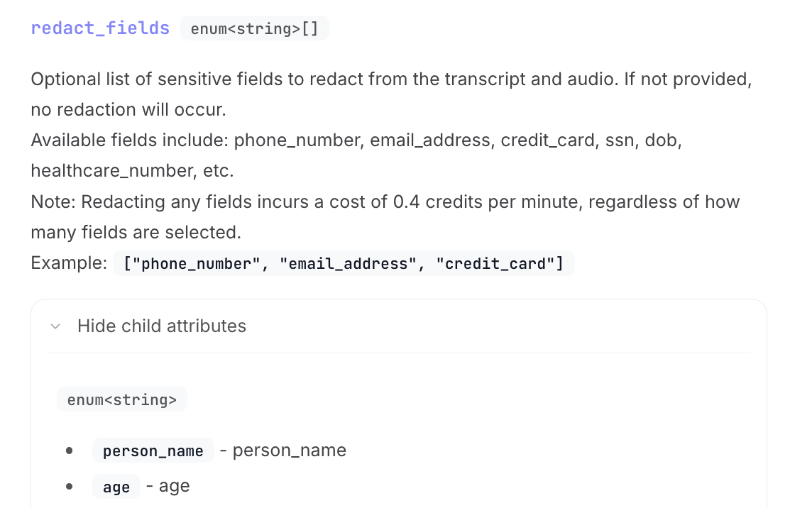Click the "- age" description text

[x=168, y=487]
